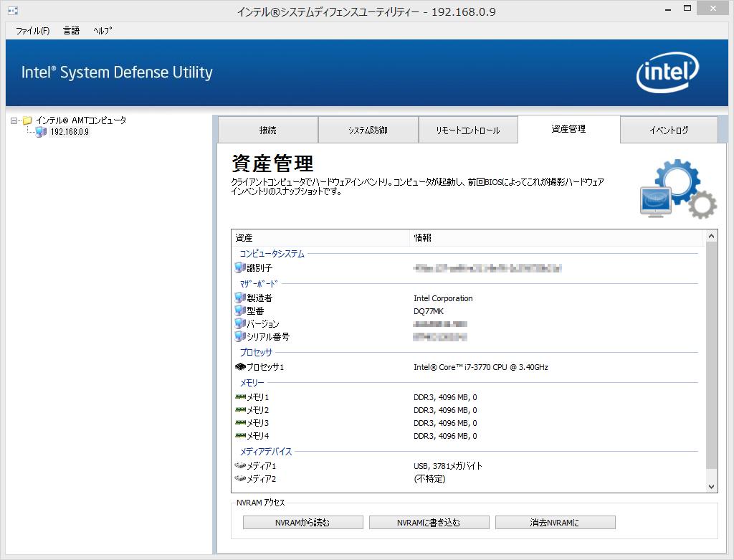734x560 pixels.
Task: Click the NVRAMから読む button
Action: (303, 523)
